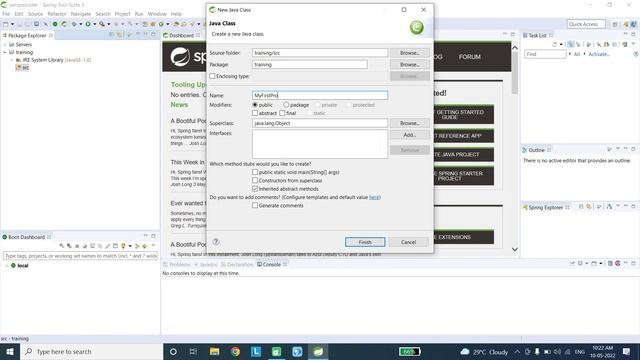640x360 pixels.
Task: Check the abstract modifier checkbox
Action: pos(255,113)
